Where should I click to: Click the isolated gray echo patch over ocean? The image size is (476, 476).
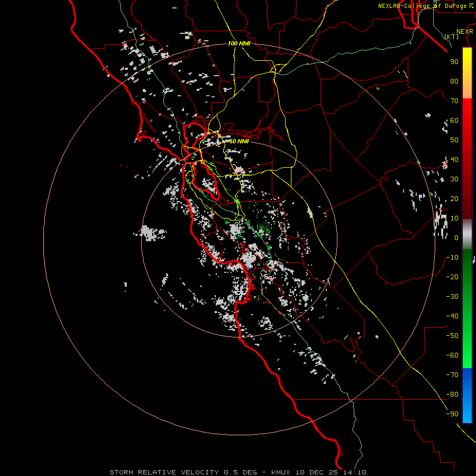click(150, 233)
